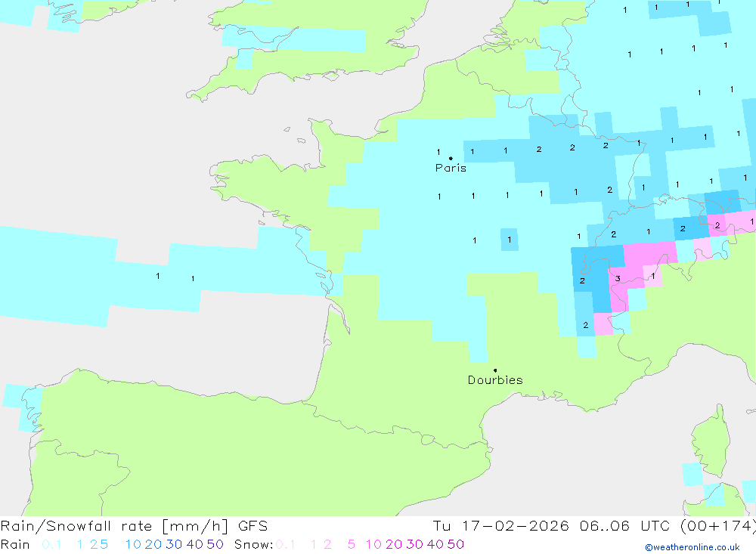This screenshot has width=756, height=554.
Task: Pick the Rain 20 legend color
Action: coord(153,544)
